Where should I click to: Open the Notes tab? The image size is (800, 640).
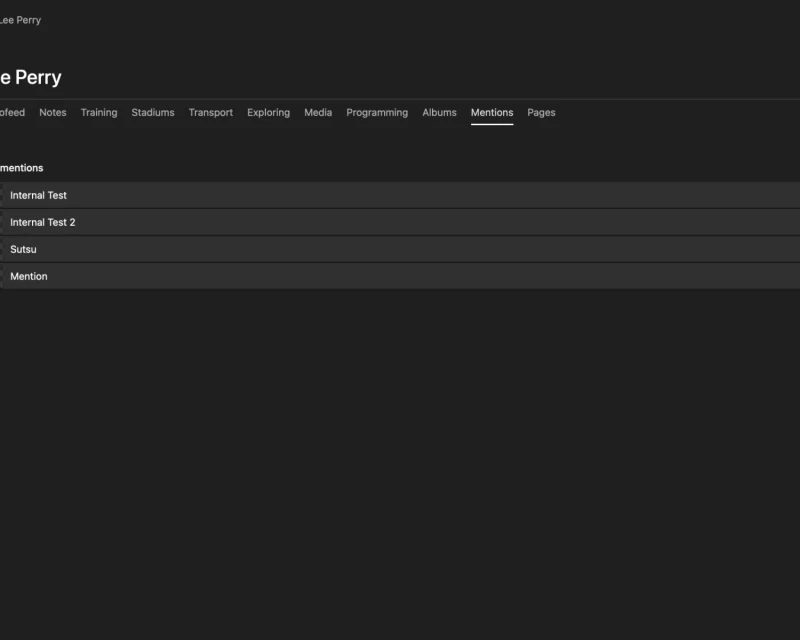52,113
